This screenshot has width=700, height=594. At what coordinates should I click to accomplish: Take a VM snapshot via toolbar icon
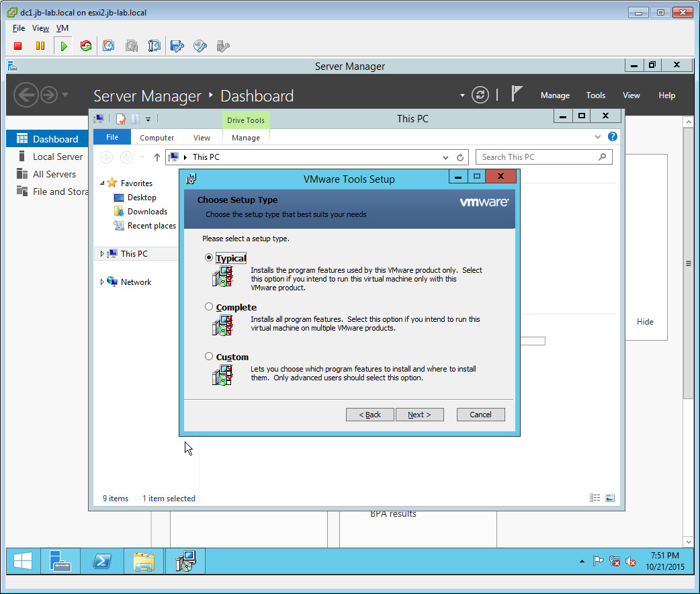click(109, 46)
